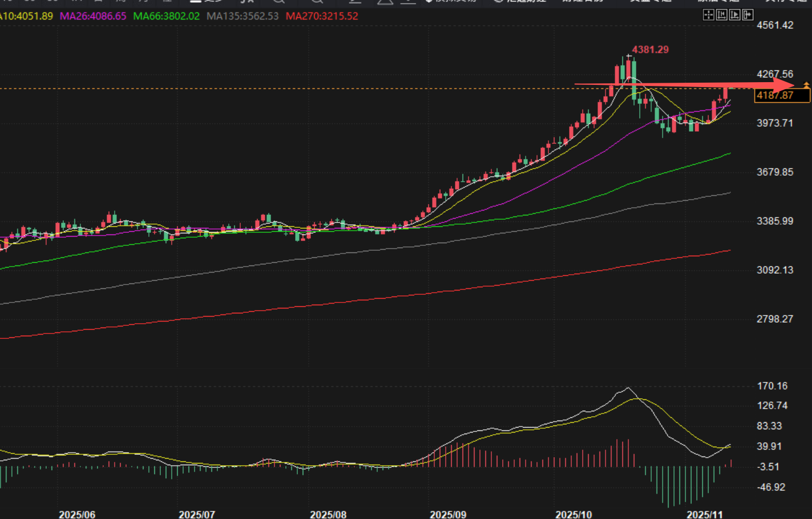Click the orange double-triangle marker on the price axis
The width and height of the screenshot is (812, 519).
[806, 85]
